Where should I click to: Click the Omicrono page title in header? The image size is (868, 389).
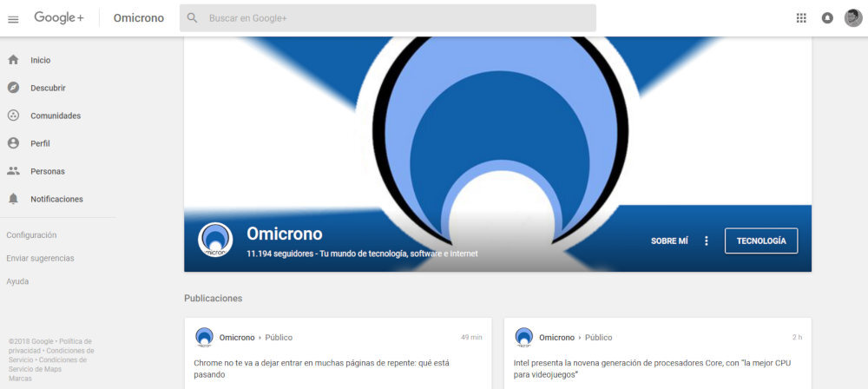point(138,18)
